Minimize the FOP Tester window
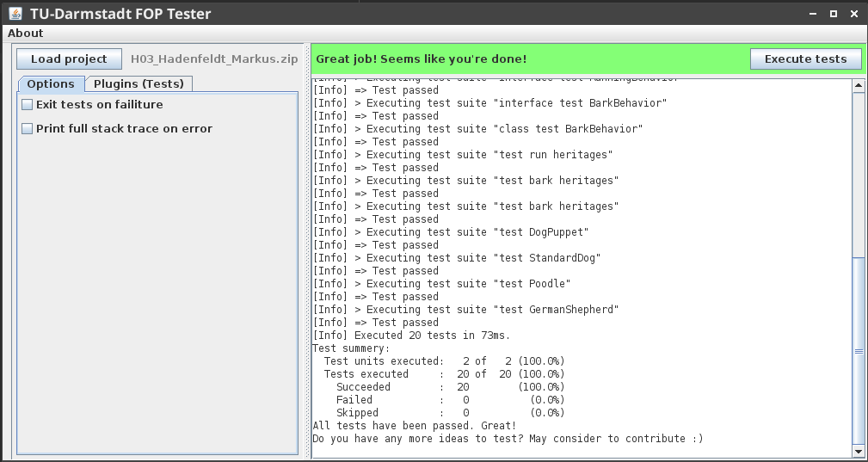868x462 pixels. pos(813,14)
